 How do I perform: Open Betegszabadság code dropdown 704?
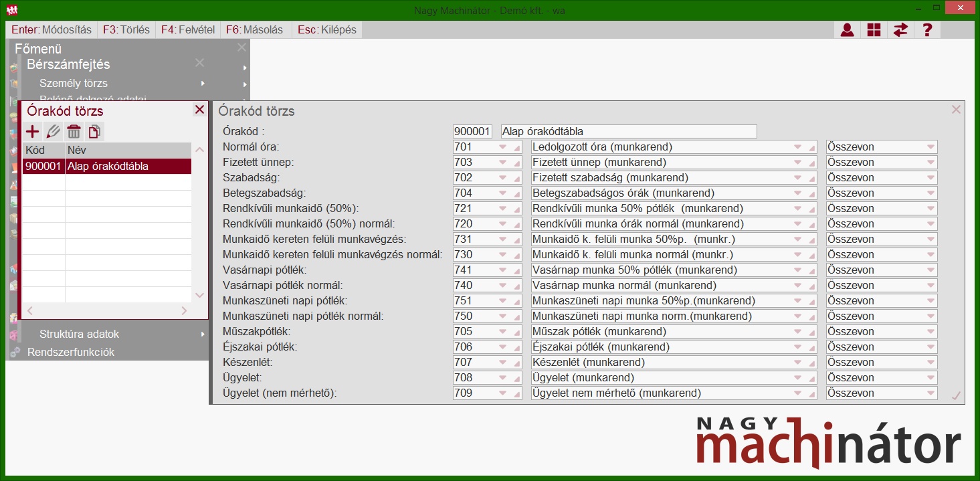[x=502, y=193]
